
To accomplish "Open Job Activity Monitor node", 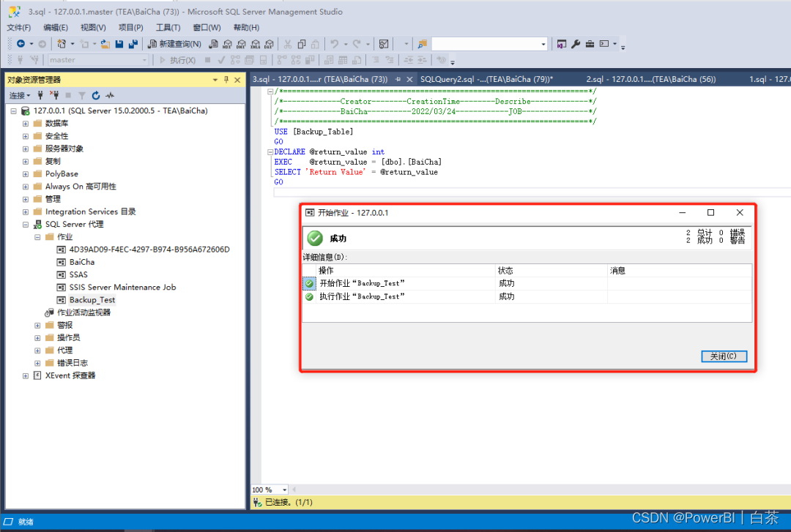I will [x=83, y=312].
